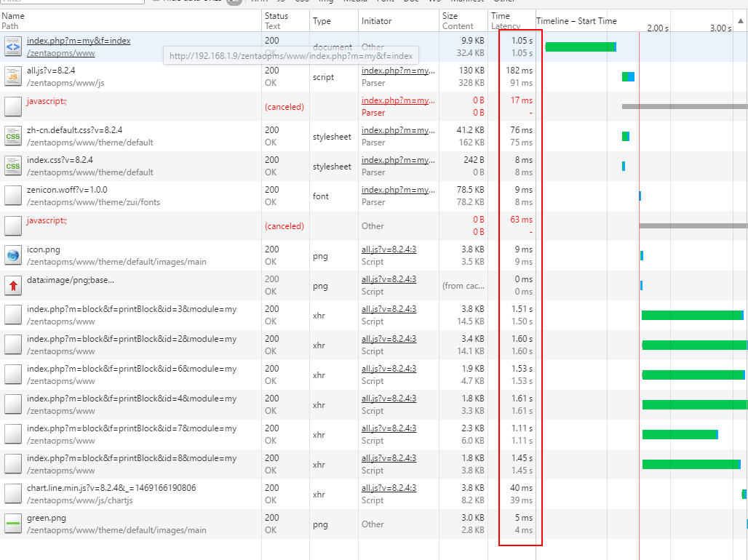Select the printBlock&id=3 xhr request
This screenshot has height=560, width=748.
coord(131,309)
